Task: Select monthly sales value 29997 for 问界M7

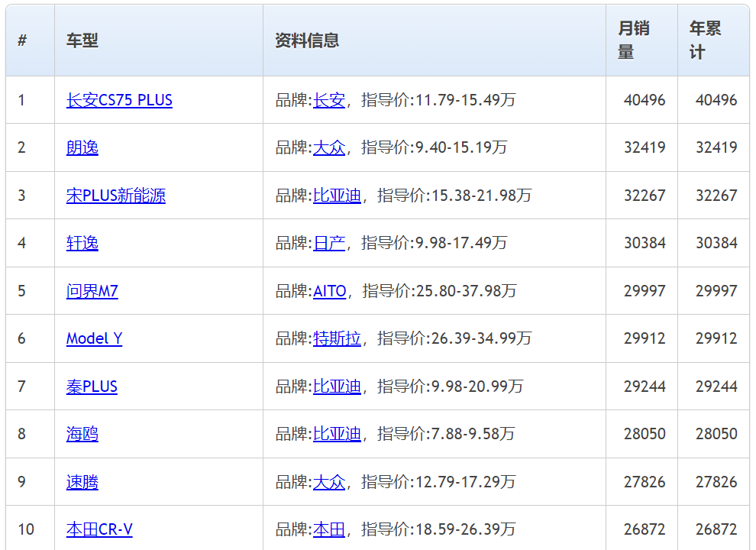Action: 645,291
